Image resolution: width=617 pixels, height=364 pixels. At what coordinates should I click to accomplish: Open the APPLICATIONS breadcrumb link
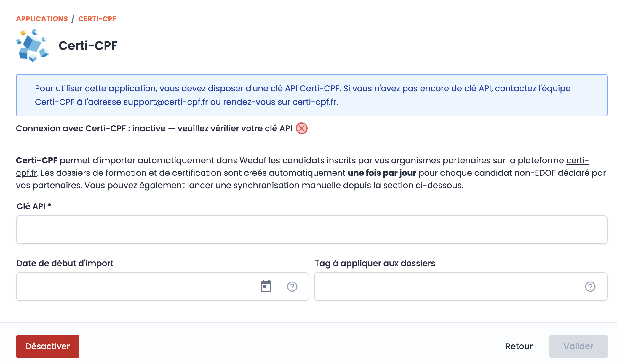[x=42, y=19]
